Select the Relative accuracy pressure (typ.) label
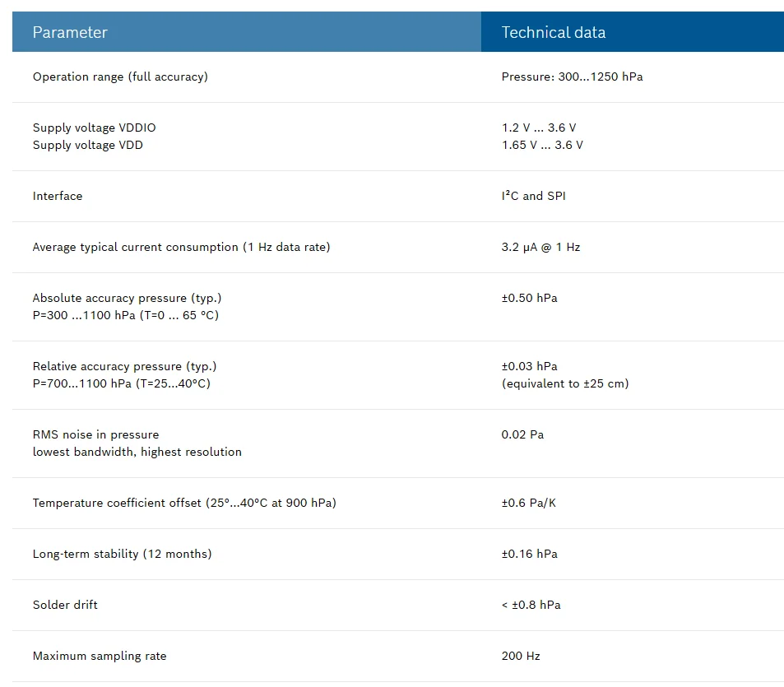 pos(124,366)
